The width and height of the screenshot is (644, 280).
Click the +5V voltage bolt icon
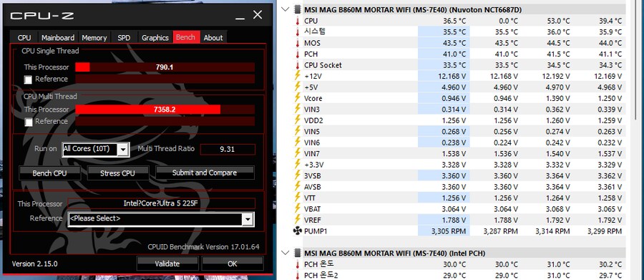point(298,87)
